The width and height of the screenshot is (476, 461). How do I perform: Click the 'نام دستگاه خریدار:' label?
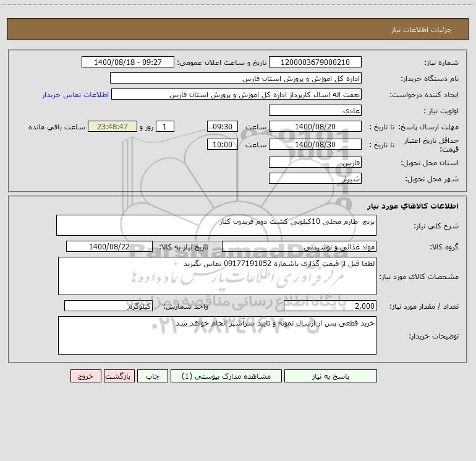(430, 79)
